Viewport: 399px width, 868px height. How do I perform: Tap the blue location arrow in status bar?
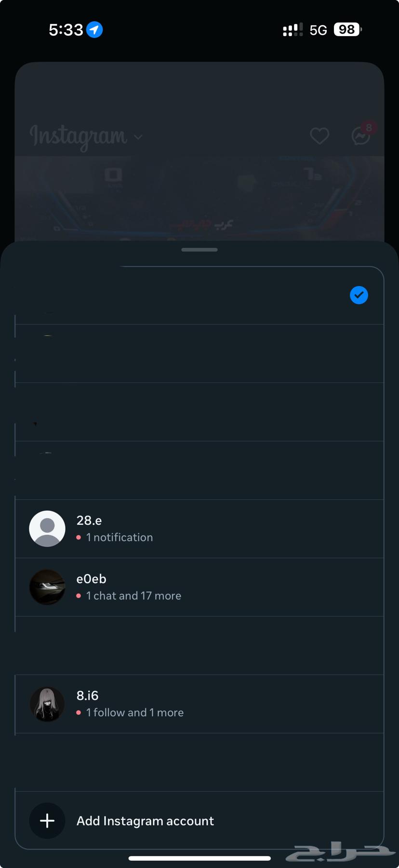coord(94,30)
